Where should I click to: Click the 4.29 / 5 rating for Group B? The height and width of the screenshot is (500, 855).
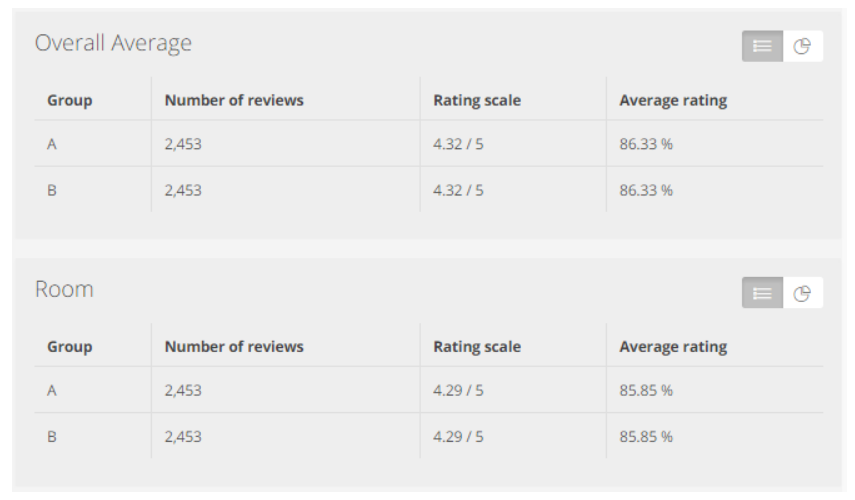coord(458,436)
